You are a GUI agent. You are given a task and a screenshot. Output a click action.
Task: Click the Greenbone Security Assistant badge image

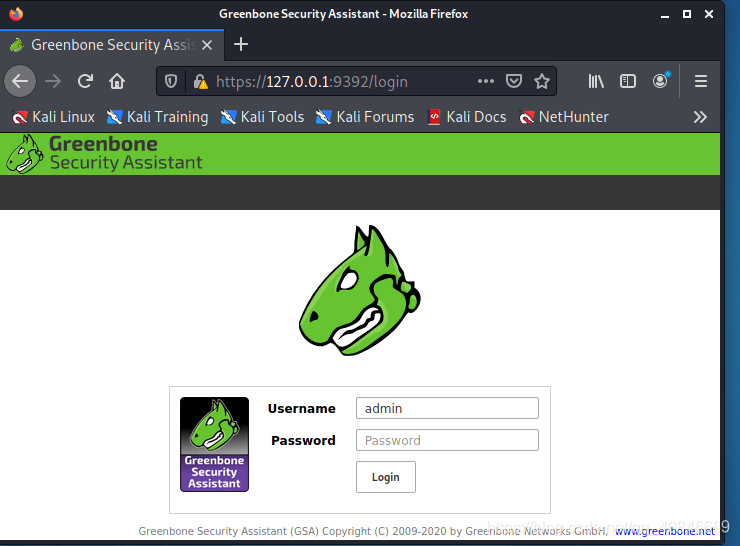(x=214, y=444)
